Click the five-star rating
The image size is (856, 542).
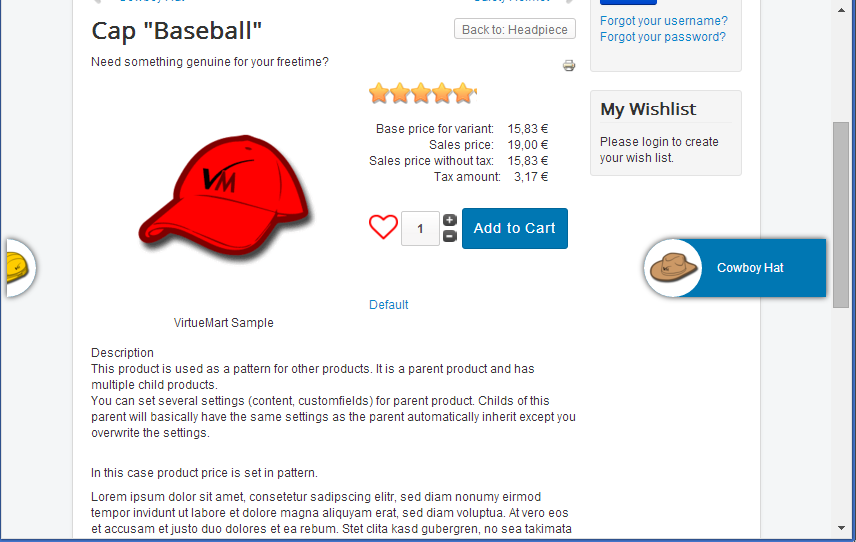[423, 93]
